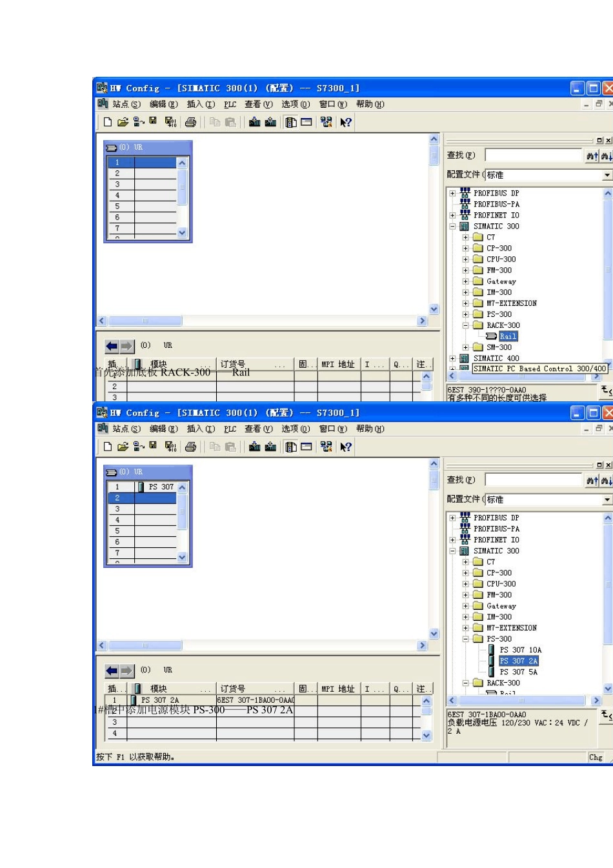The width and height of the screenshot is (613, 868).
Task: Click PS 307 cell in lower rack slot 1
Action: tap(156, 487)
